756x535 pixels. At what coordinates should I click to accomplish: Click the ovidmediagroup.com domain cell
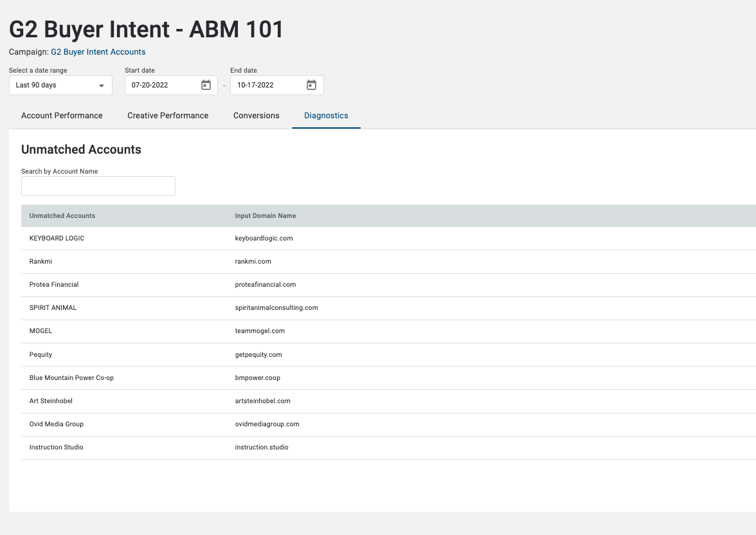pos(267,424)
